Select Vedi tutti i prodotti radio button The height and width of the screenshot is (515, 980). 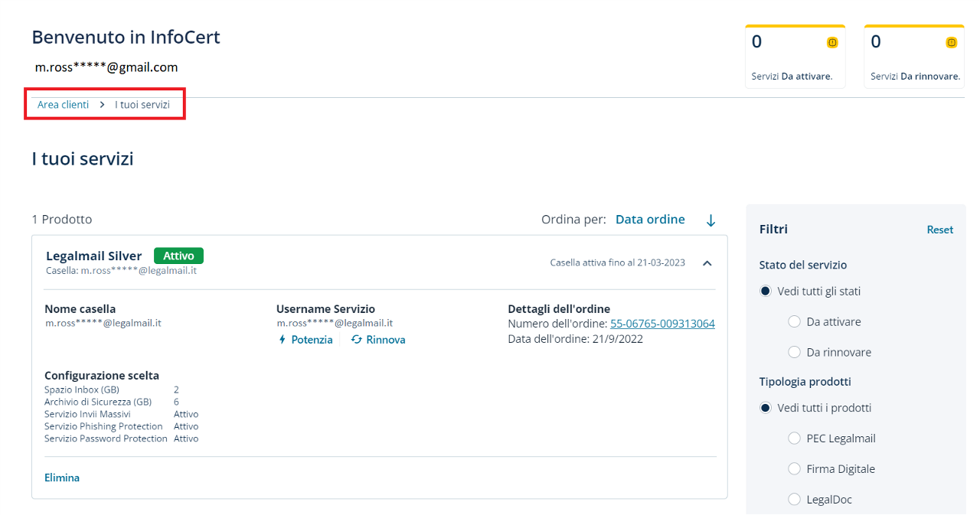coord(766,408)
